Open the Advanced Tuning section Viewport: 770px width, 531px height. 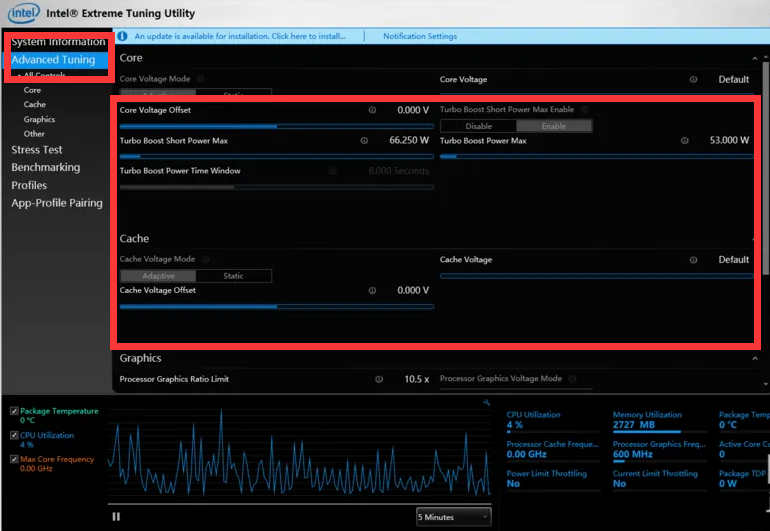point(53,59)
